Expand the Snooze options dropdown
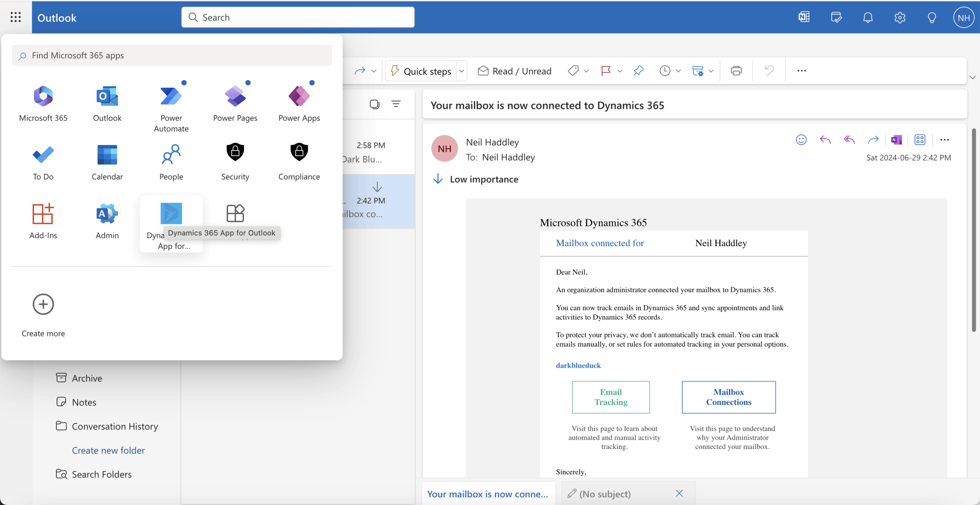The image size is (980, 505). click(678, 70)
